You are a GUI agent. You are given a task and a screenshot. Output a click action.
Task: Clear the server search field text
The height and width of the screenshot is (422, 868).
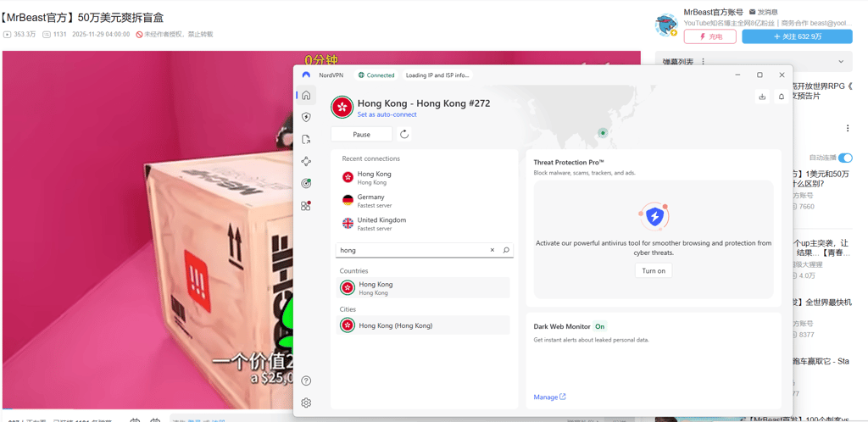pos(492,250)
